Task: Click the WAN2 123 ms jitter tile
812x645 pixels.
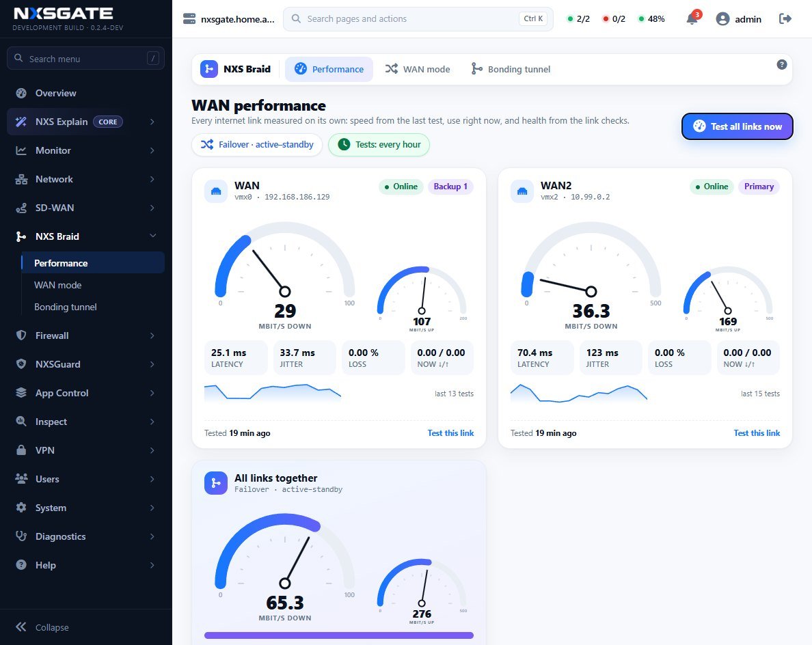Action: 610,358
